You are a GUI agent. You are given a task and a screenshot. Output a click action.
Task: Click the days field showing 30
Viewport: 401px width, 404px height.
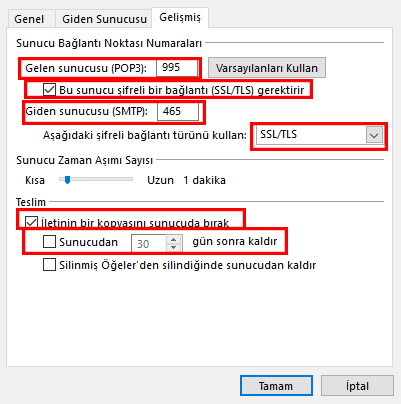click(x=149, y=244)
